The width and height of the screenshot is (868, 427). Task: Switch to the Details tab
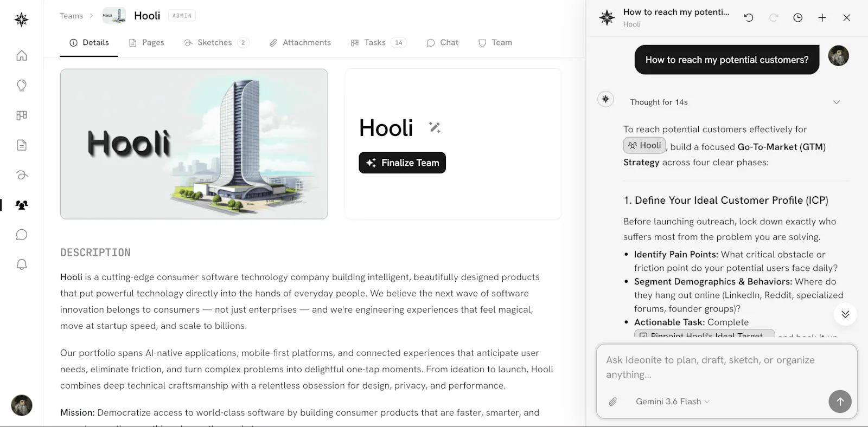89,42
